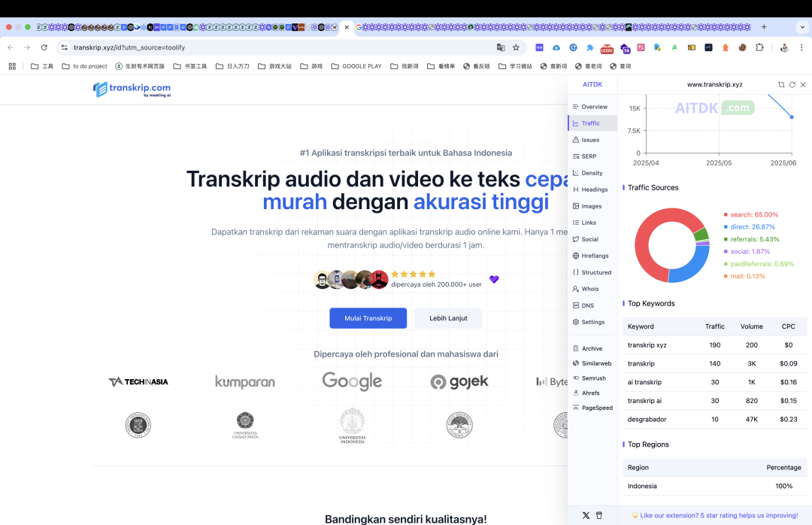The image size is (812, 525).
Task: Open the PageSpeed external link
Action: tap(592, 408)
